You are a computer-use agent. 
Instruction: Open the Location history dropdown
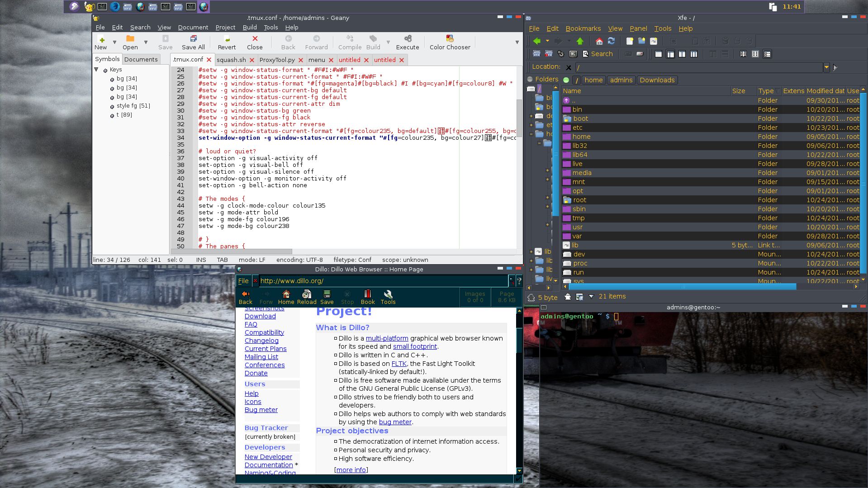point(826,67)
